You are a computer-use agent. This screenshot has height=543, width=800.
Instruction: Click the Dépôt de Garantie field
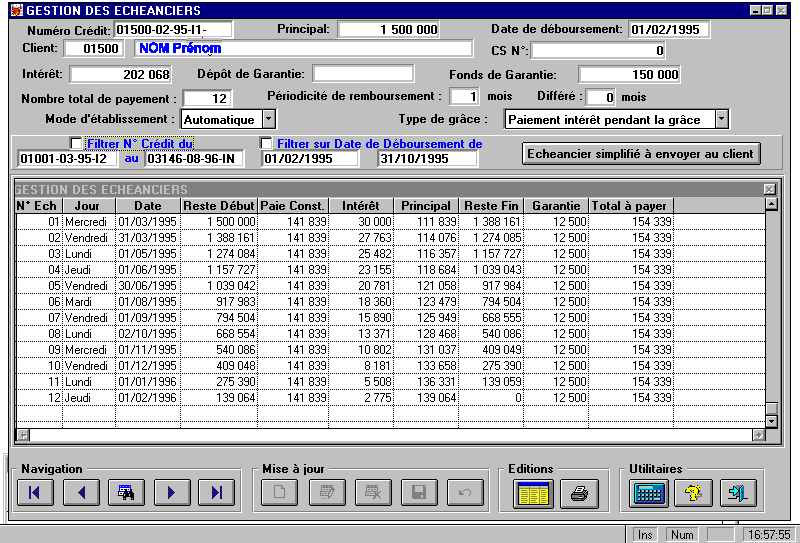(363, 74)
